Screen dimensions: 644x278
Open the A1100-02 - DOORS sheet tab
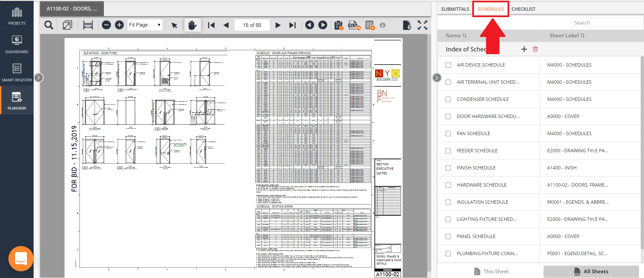coord(72,9)
